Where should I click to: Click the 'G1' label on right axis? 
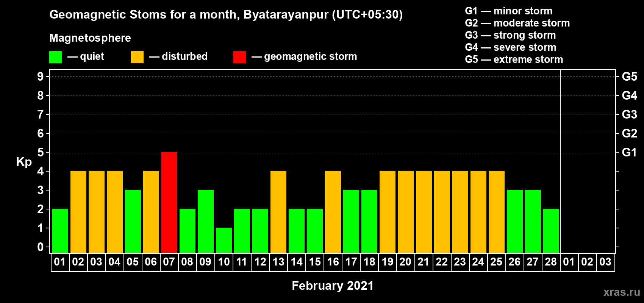629,152
